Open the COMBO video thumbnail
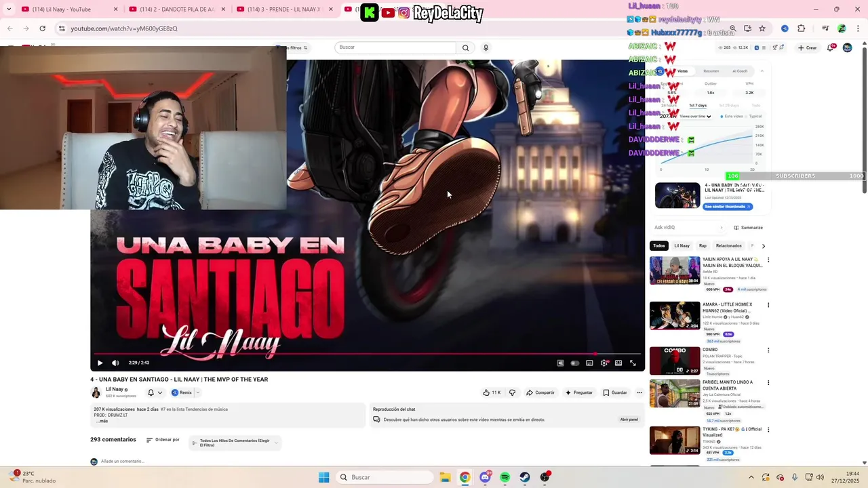The height and width of the screenshot is (488, 868). (675, 361)
